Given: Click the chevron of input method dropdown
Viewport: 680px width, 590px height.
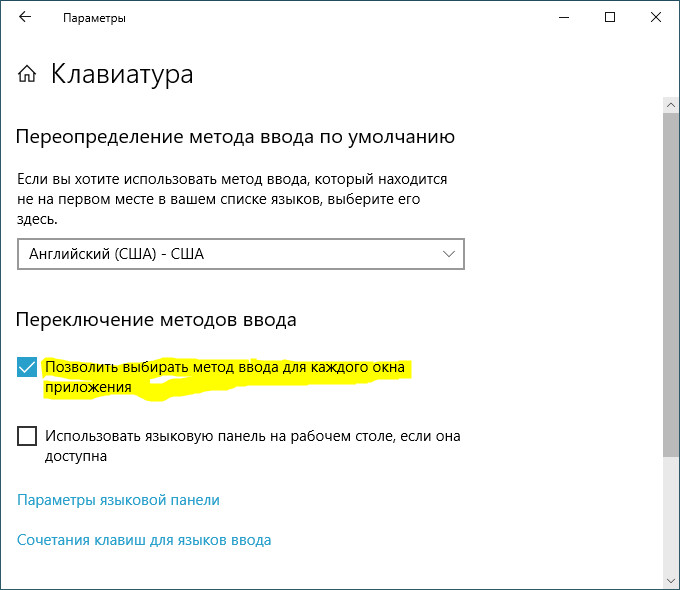Looking at the screenshot, I should pyautogui.click(x=448, y=254).
